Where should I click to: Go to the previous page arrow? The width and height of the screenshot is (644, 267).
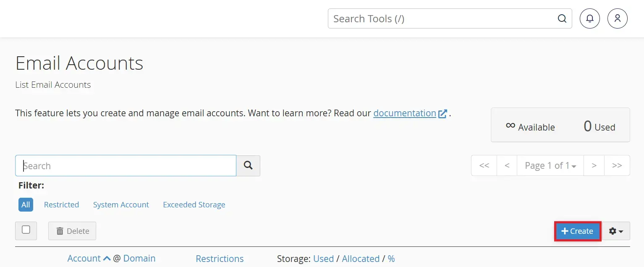tap(507, 165)
